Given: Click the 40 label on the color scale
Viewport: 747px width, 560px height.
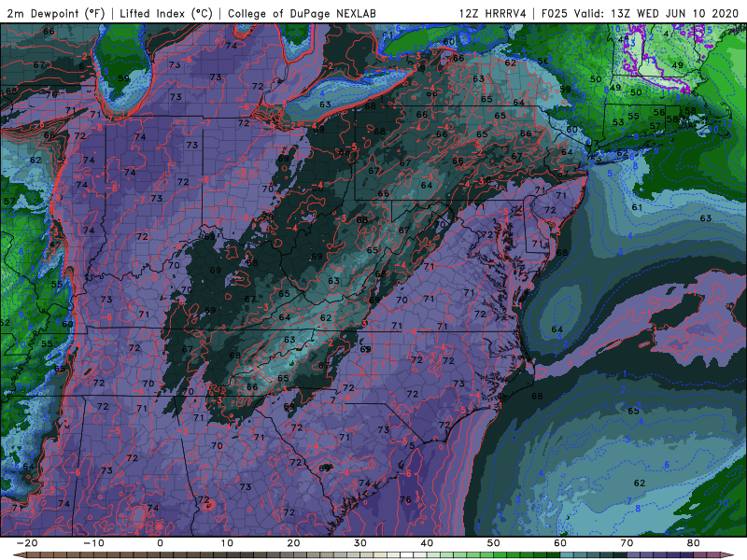Looking at the screenshot, I should 427,543.
